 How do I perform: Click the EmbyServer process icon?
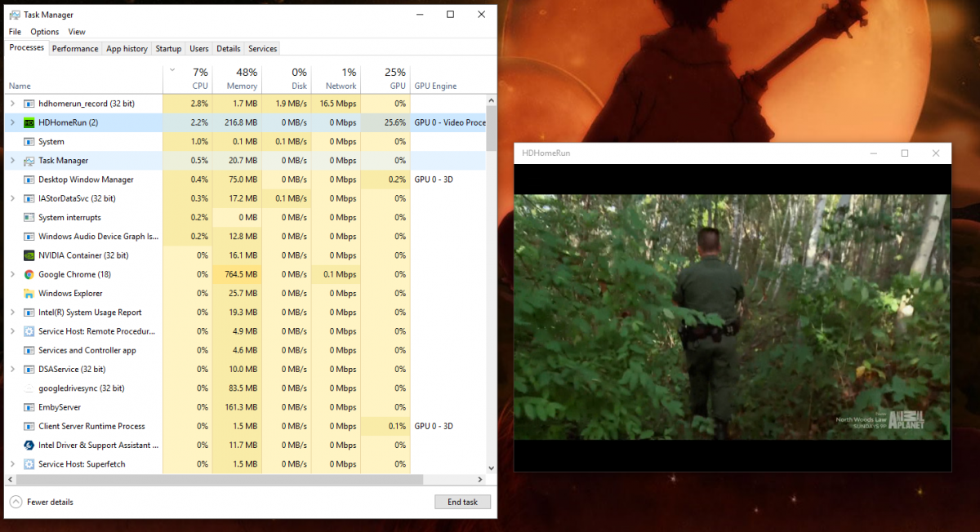(x=29, y=407)
